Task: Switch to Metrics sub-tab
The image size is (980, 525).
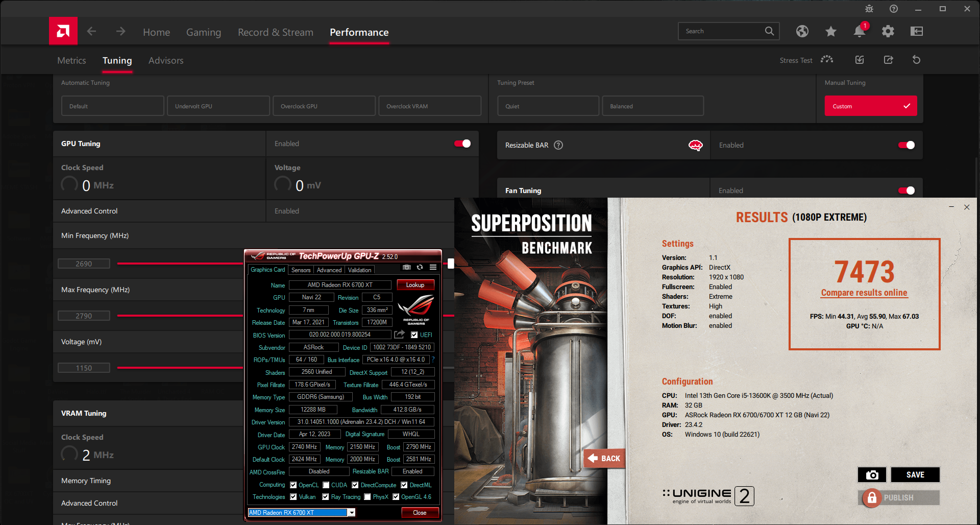Action: click(71, 60)
